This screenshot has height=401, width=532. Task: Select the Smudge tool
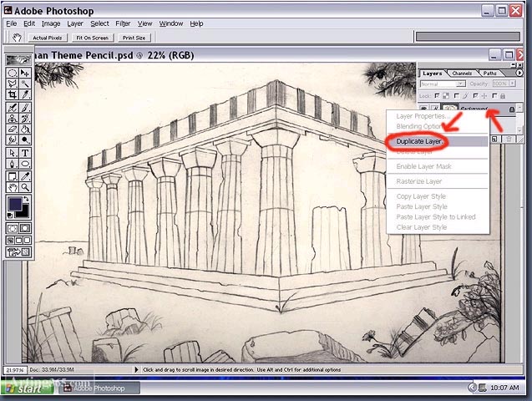[x=13, y=140]
